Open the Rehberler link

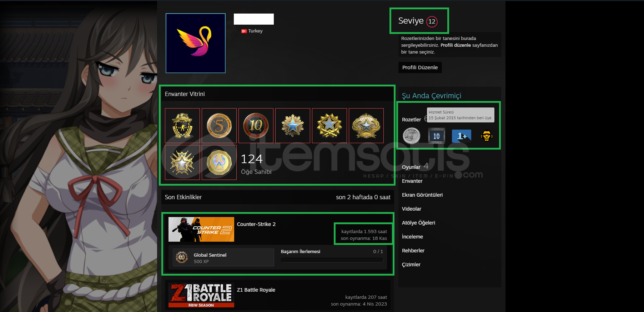(413, 251)
